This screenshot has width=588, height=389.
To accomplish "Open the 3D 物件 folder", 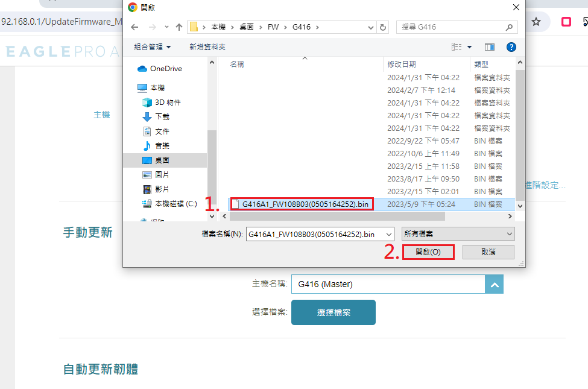I will click(167, 103).
